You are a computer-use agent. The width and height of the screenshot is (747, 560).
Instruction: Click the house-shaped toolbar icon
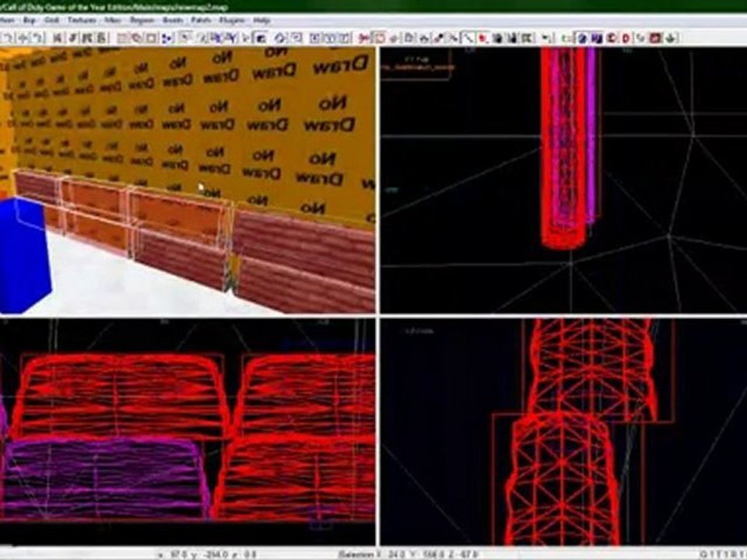coord(424,37)
